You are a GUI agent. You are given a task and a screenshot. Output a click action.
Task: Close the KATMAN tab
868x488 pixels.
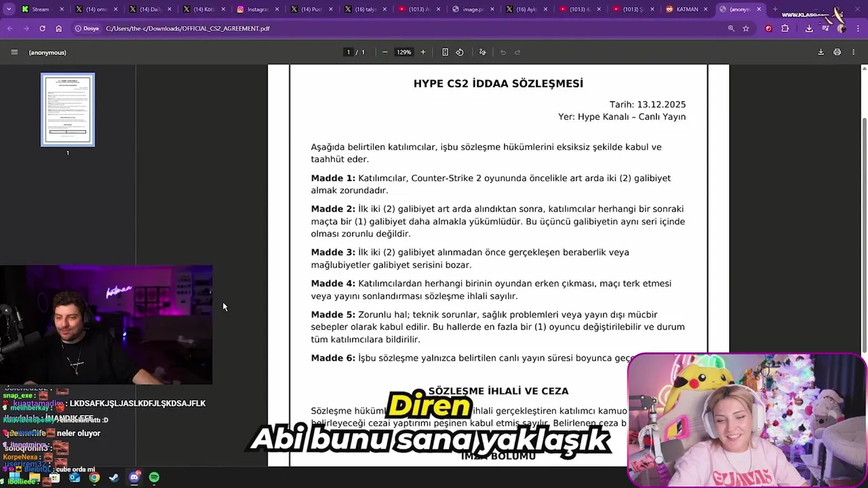pyautogui.click(x=706, y=9)
